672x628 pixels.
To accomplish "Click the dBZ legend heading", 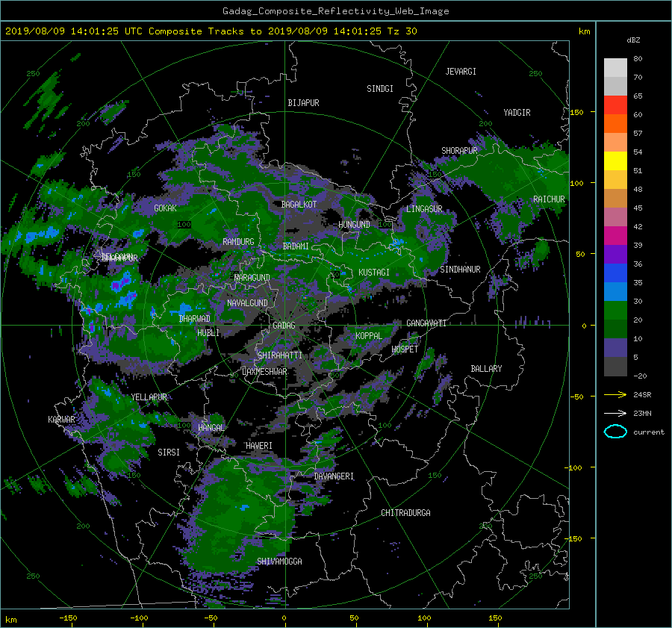I will click(633, 40).
